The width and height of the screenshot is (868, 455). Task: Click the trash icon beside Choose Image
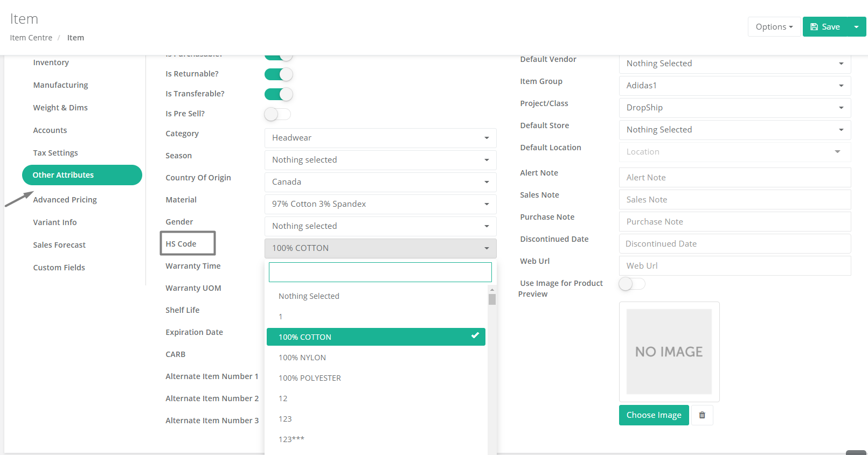[x=702, y=415]
